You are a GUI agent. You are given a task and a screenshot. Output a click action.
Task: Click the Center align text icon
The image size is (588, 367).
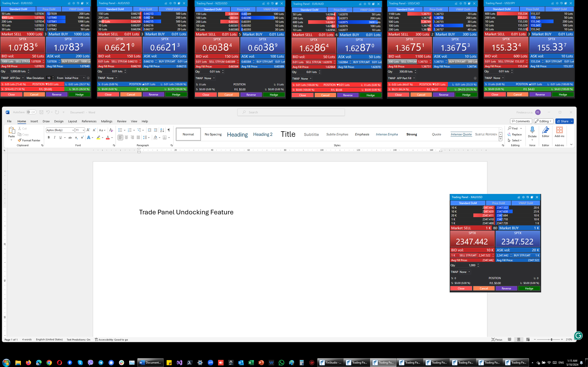(x=126, y=137)
